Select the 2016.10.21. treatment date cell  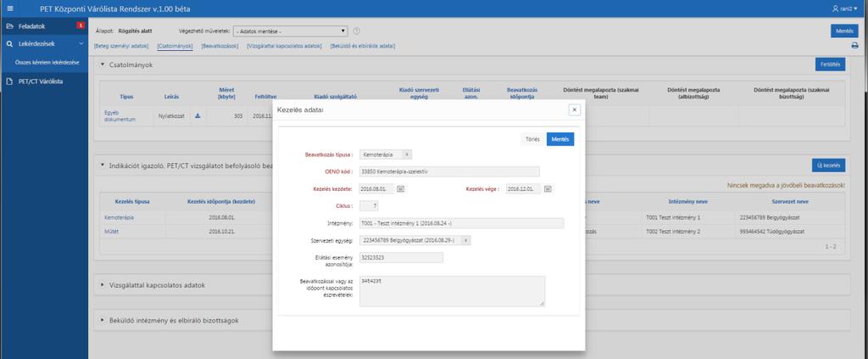click(222, 232)
